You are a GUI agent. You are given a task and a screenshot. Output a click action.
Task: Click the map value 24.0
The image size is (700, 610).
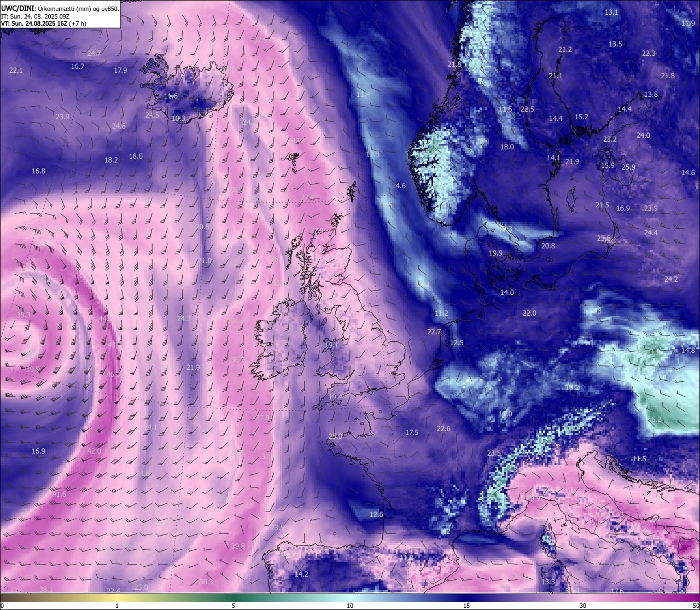[x=643, y=135]
